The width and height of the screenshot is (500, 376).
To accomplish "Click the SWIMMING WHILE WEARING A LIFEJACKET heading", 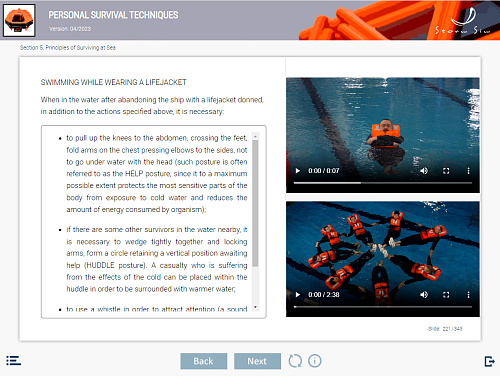I will [113, 82].
